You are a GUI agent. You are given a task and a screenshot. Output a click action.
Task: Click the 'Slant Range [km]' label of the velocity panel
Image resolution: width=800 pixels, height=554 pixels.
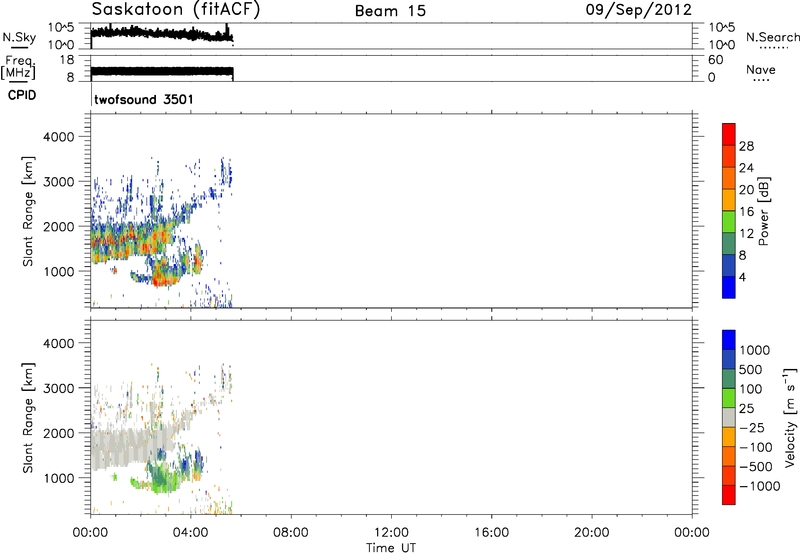coord(28,418)
